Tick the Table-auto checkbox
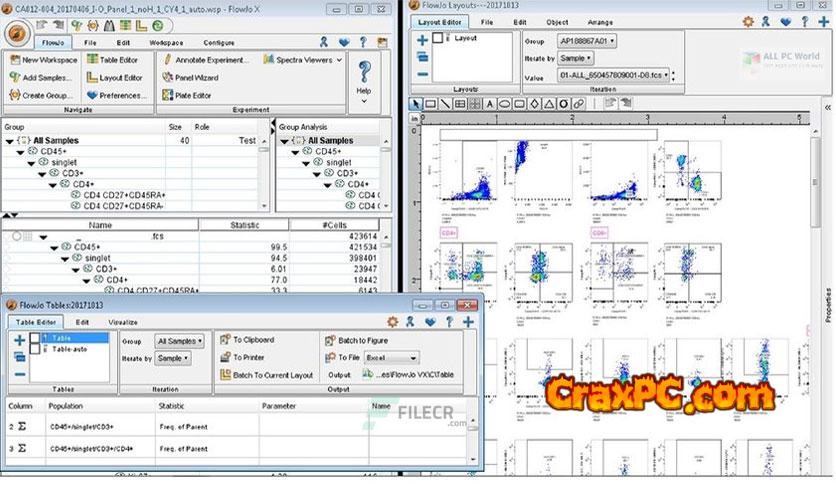This screenshot has height=484, width=836. [x=37, y=350]
